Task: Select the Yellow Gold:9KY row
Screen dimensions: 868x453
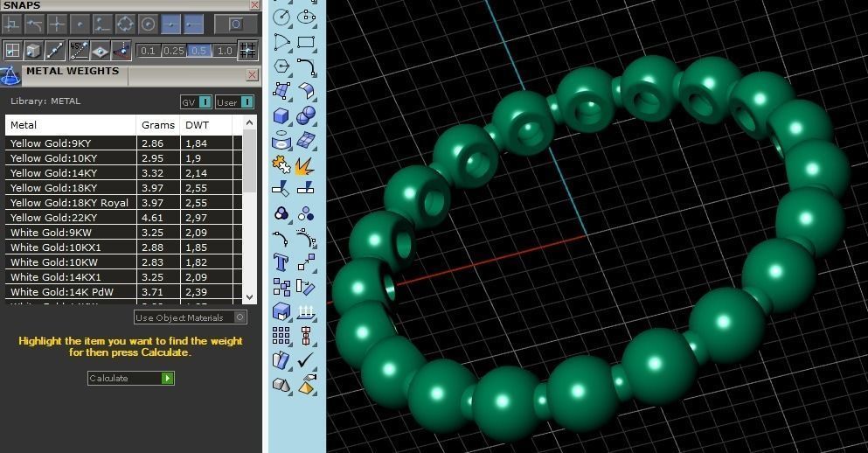Action: pos(123,143)
